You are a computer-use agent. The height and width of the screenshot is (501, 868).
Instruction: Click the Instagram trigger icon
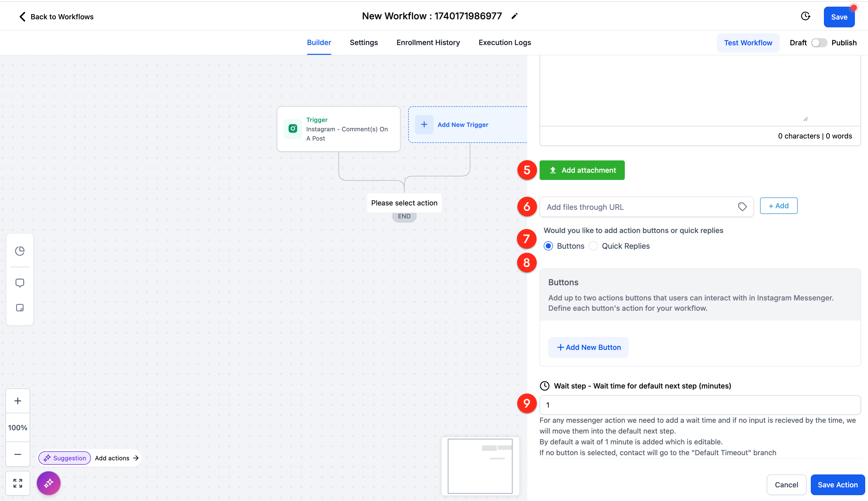pos(293,129)
